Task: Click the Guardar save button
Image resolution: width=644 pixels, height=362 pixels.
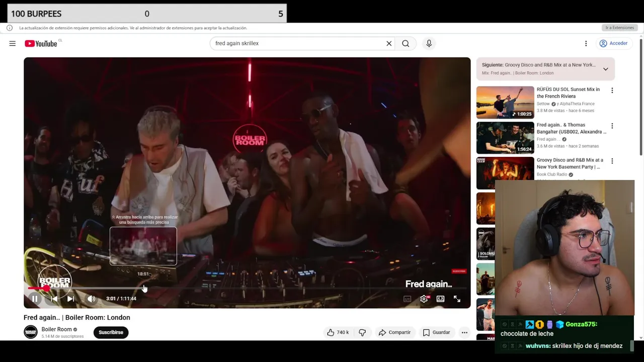Action: coord(436,332)
